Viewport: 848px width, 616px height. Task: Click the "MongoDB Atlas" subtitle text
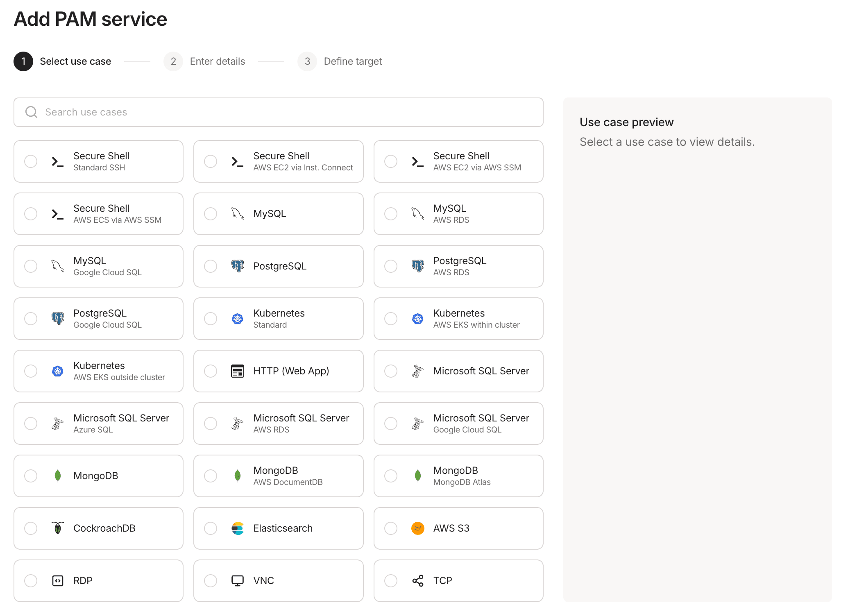point(462,482)
